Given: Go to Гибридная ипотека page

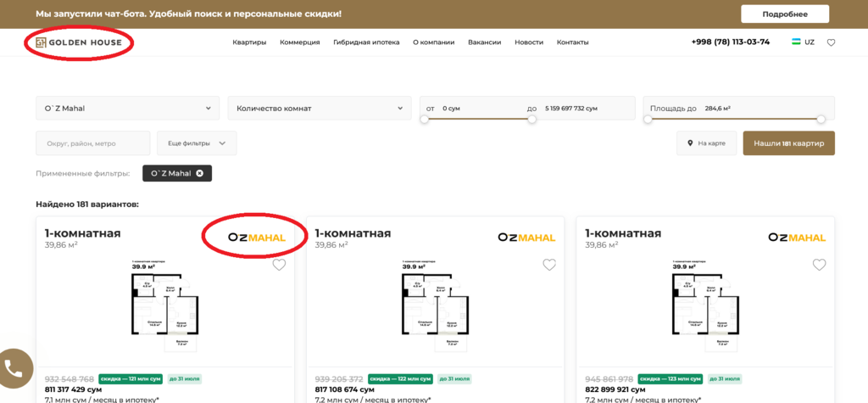Looking at the screenshot, I should 366,42.
